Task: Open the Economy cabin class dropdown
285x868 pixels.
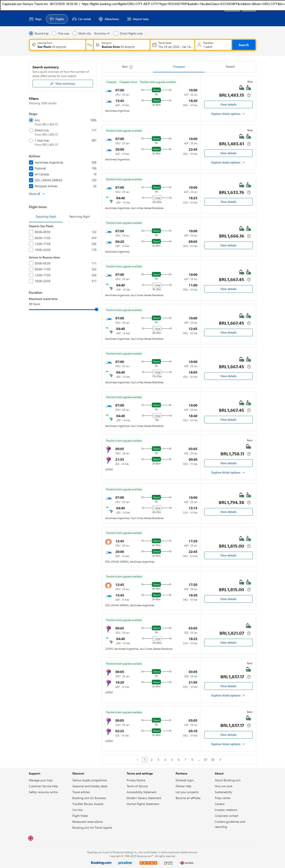Action: point(102,33)
